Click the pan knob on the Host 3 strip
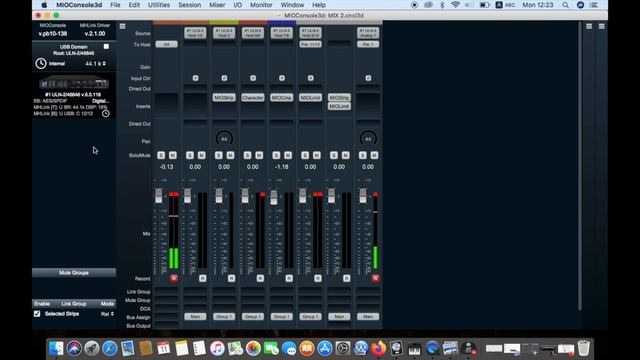This screenshot has width=640, height=360. (x=224, y=138)
